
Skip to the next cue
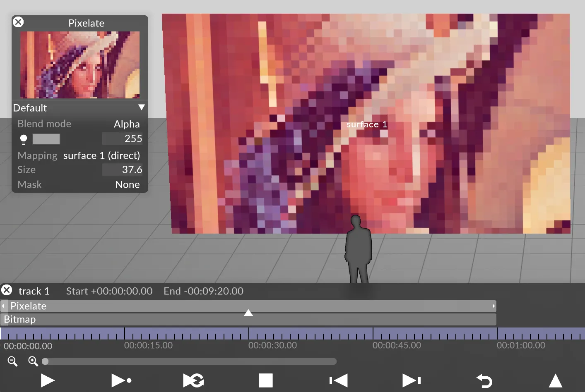click(410, 380)
